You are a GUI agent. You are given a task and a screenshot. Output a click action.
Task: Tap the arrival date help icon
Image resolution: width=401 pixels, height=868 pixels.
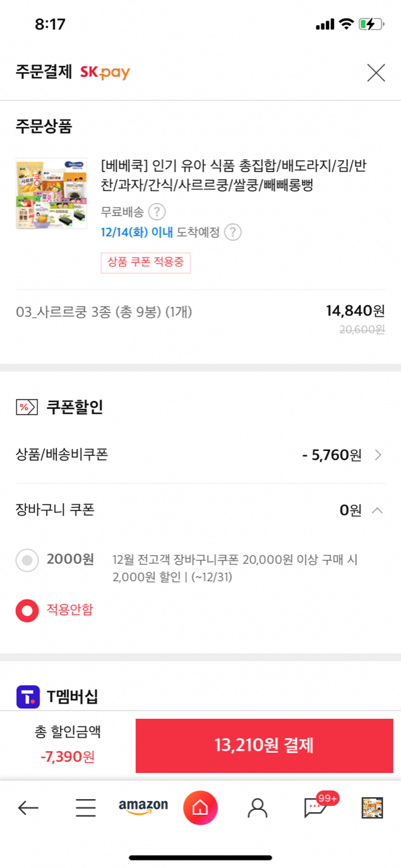pyautogui.click(x=232, y=232)
